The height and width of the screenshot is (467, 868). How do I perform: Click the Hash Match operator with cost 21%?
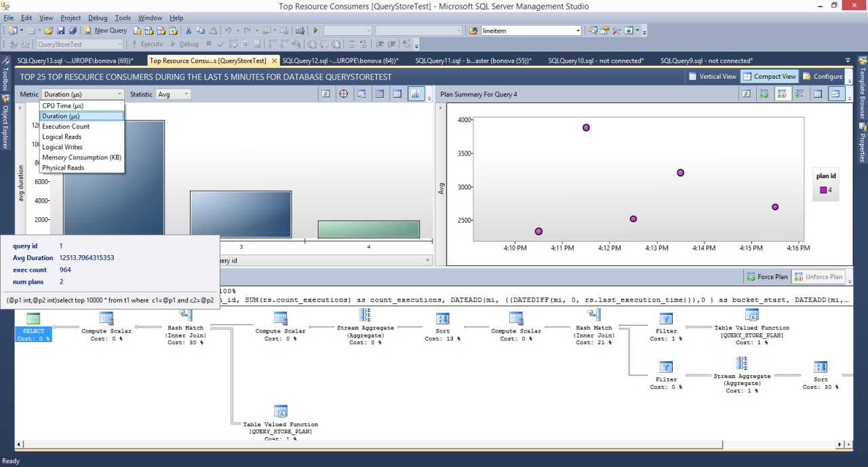[593, 326]
